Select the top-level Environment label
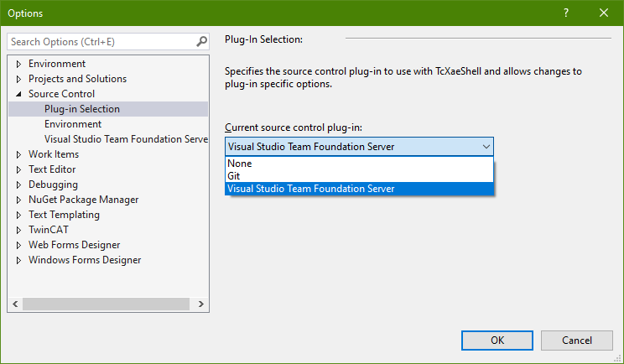Image resolution: width=624 pixels, height=364 pixels. [x=57, y=64]
